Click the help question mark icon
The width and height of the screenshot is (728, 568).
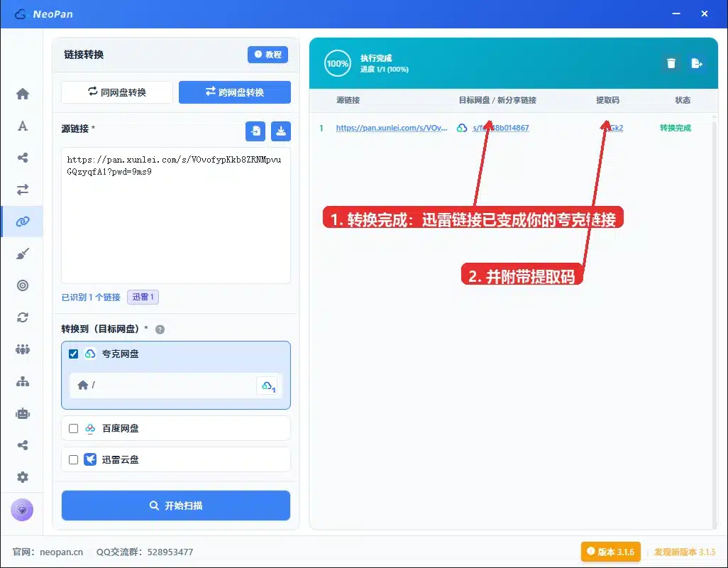[x=160, y=329]
